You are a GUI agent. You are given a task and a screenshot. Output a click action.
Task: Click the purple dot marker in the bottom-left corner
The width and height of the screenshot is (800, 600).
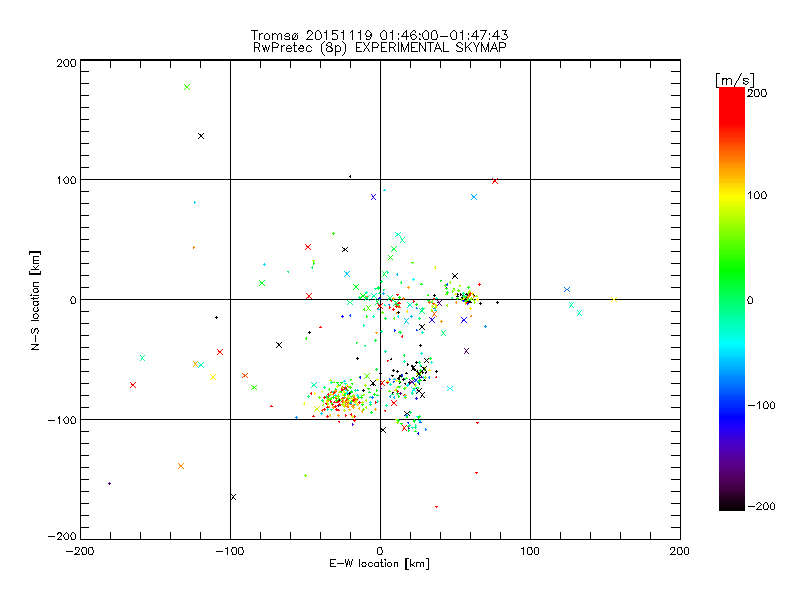(109, 483)
